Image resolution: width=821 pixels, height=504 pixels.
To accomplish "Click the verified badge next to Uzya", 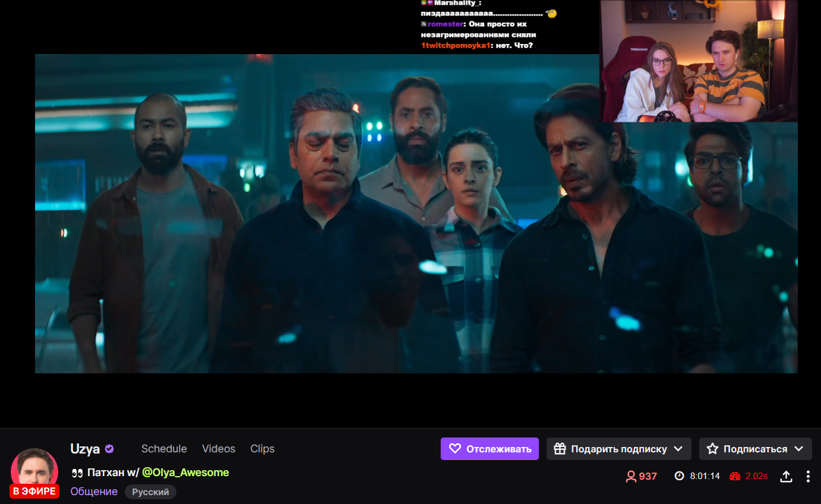I will pyautogui.click(x=109, y=449).
